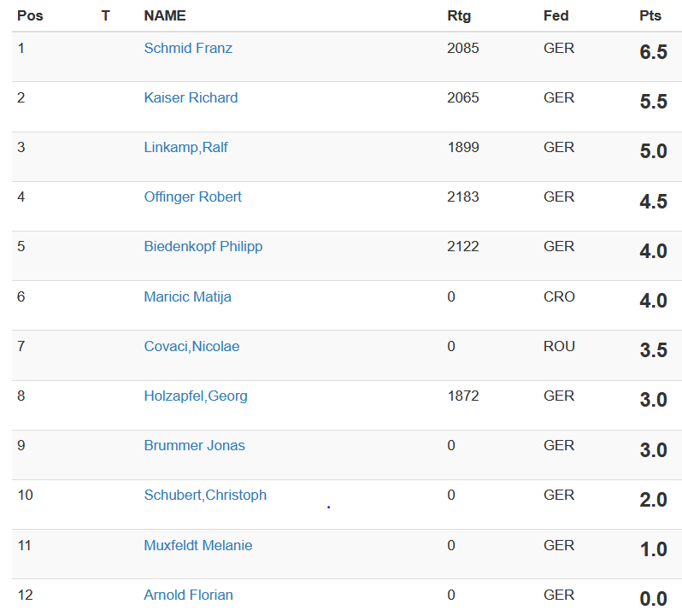Open Brummer Jonas player link
Image resolution: width=682 pixels, height=616 pixels.
click(194, 446)
